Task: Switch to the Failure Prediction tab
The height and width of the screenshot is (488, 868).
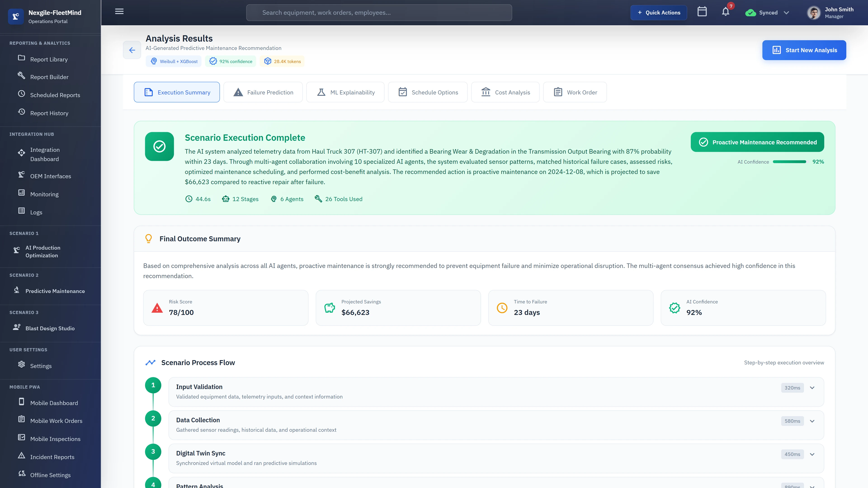Action: coord(263,92)
